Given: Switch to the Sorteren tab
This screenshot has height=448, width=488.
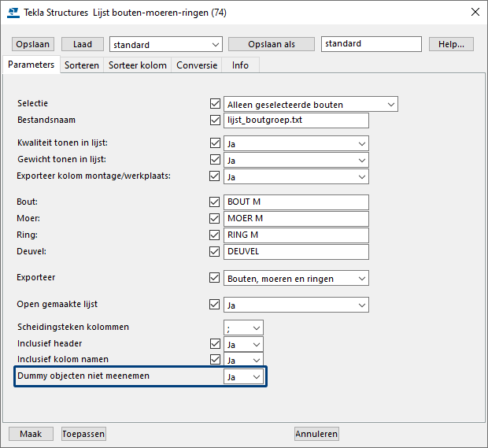Looking at the screenshot, I should 82,65.
